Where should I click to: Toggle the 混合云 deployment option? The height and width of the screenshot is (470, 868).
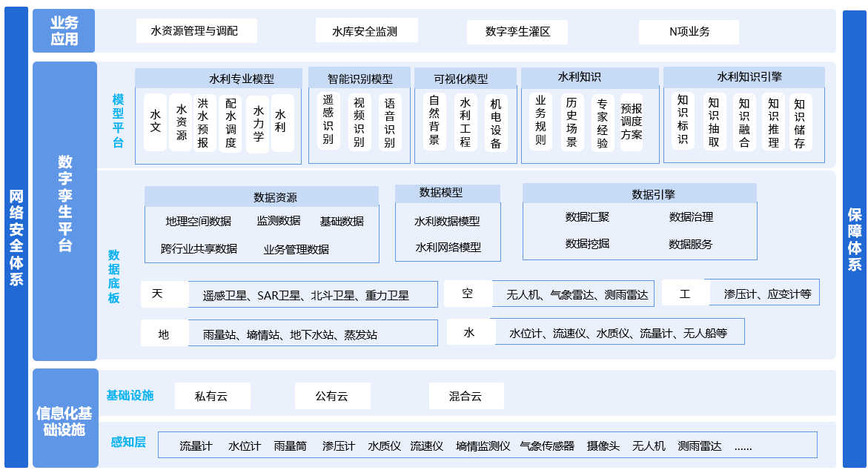(466, 395)
